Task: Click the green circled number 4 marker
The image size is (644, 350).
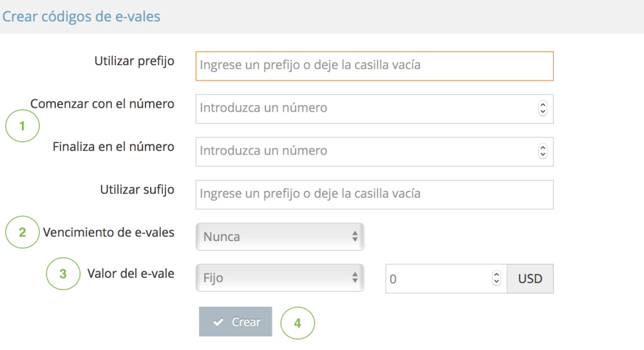Action: click(298, 323)
